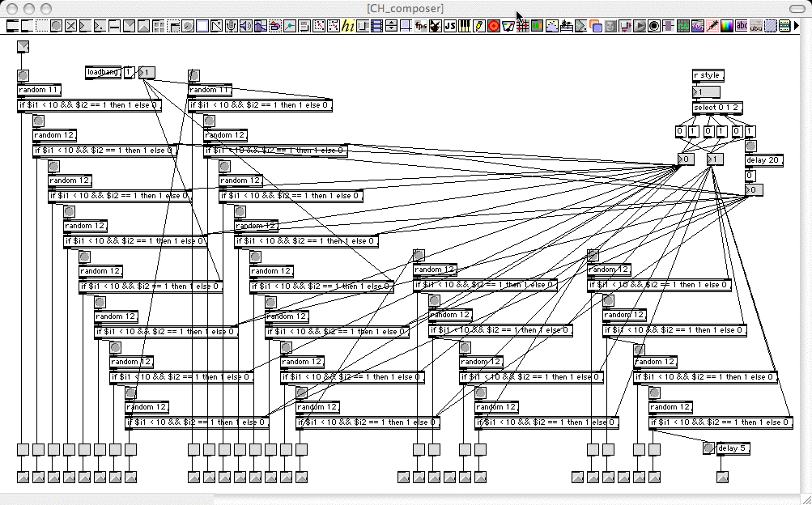
Task: Choose the red circular target tool
Action: [494, 25]
